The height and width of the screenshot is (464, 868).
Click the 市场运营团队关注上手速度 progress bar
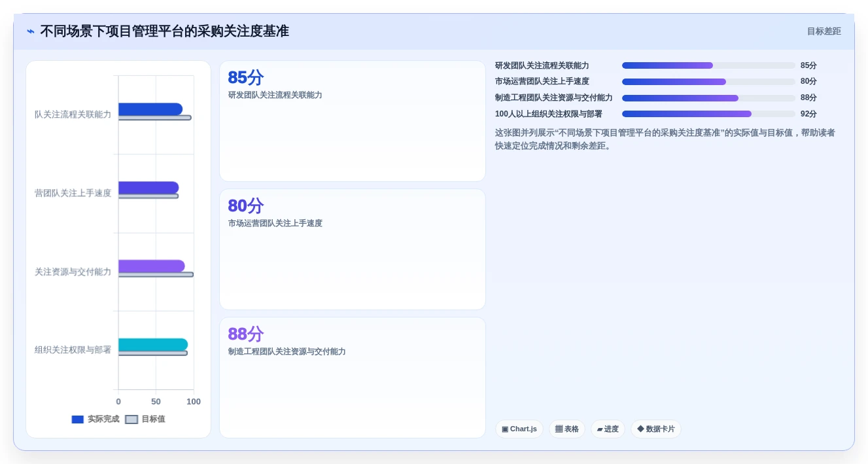(708, 82)
